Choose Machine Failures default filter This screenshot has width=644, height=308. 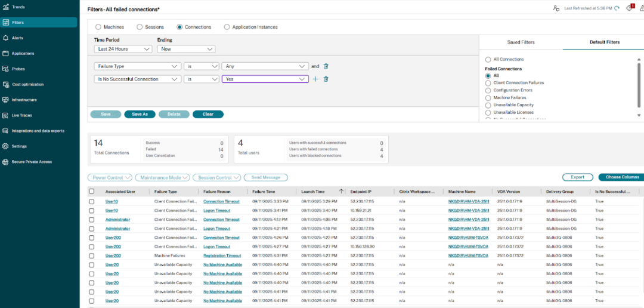[488, 97]
